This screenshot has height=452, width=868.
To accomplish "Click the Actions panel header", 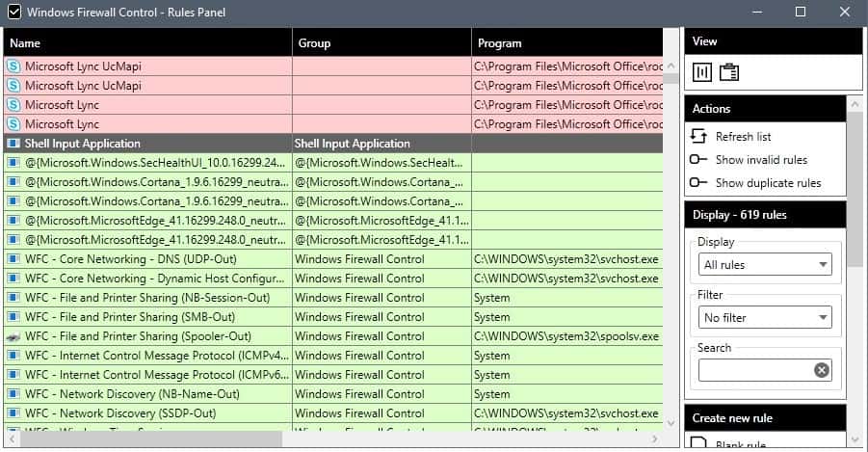I will click(x=765, y=109).
